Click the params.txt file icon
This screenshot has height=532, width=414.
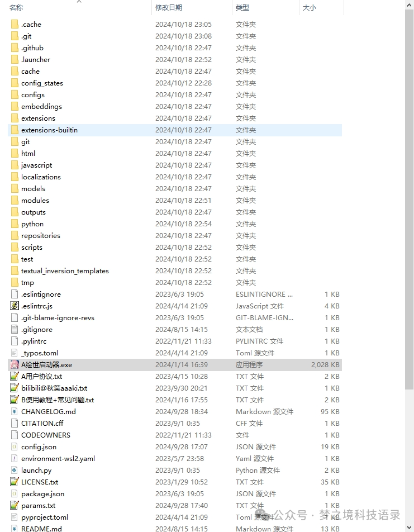pos(15,506)
